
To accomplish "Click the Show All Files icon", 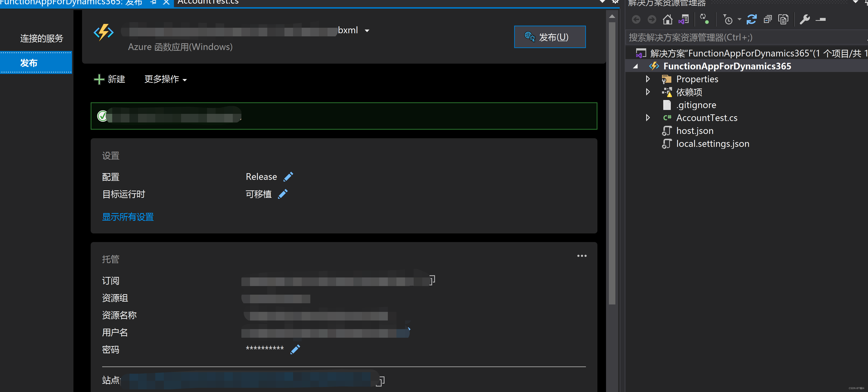I will coord(783,19).
